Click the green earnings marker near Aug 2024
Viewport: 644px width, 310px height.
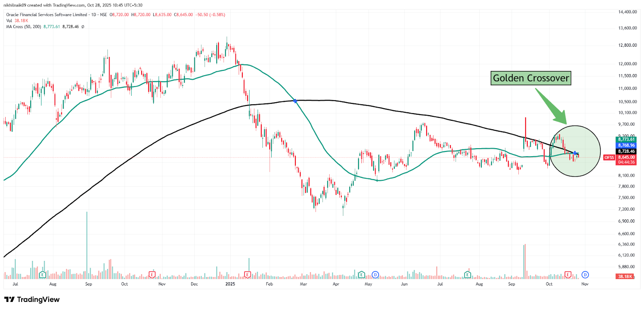(43, 275)
